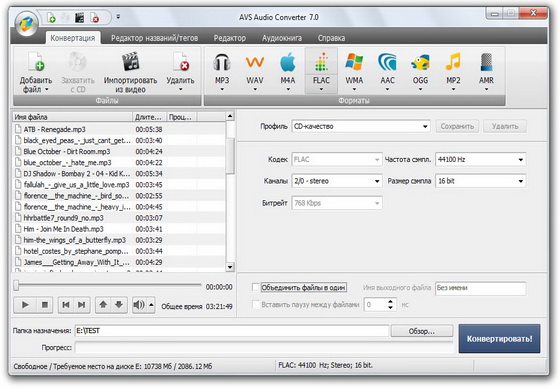The image size is (560, 388).
Task: Open the Частота сэмпл. 44100 Hz dropdown
Action: click(x=480, y=160)
